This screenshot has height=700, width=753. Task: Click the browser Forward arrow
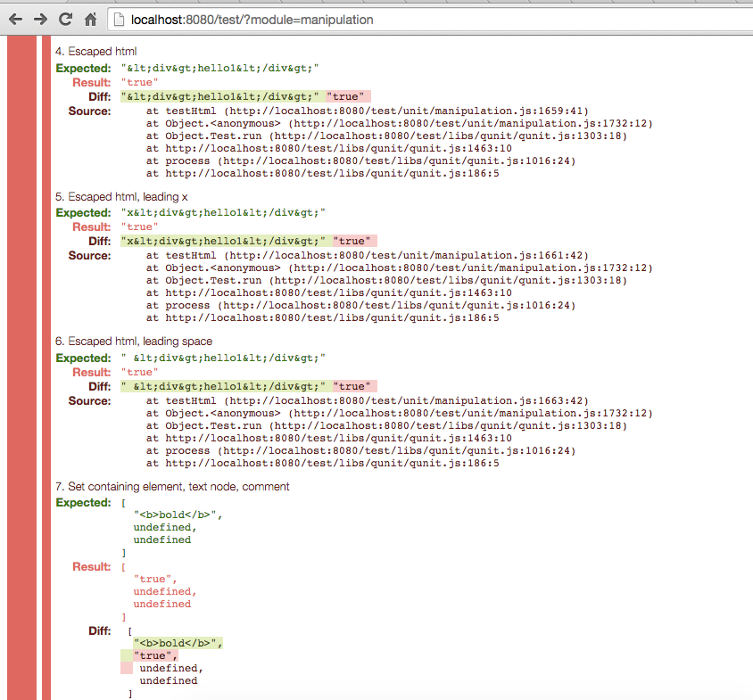click(41, 20)
